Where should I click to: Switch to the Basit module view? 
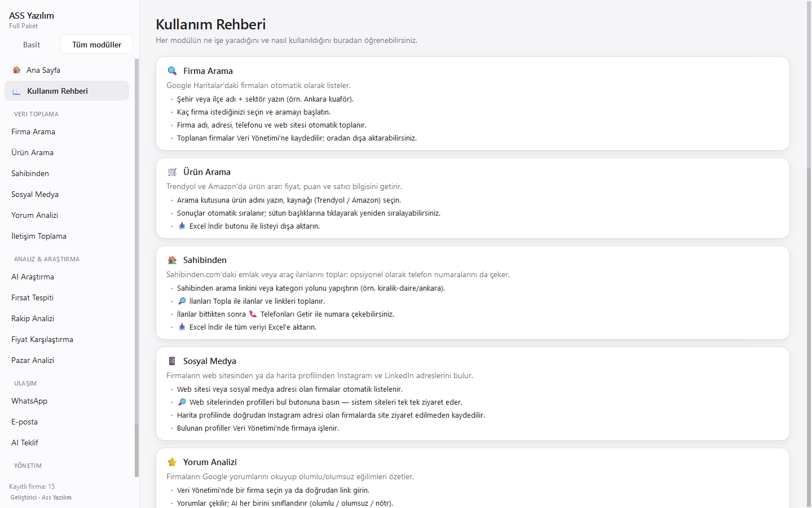point(32,45)
